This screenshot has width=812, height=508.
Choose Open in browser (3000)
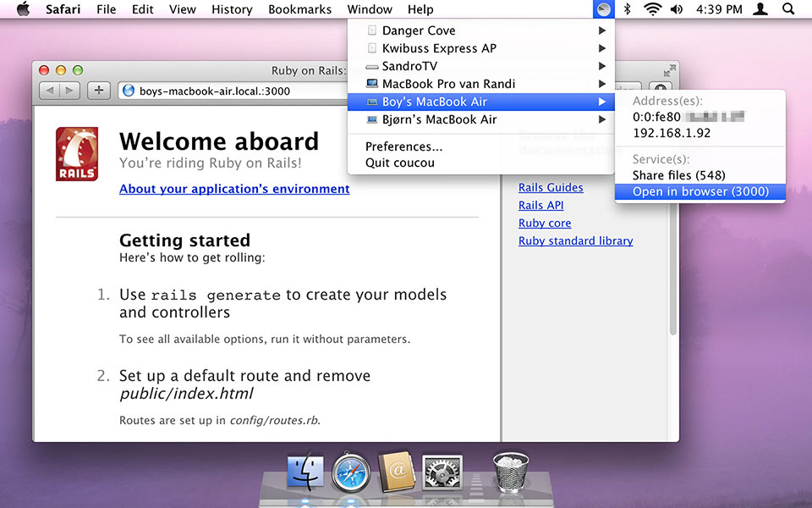700,191
